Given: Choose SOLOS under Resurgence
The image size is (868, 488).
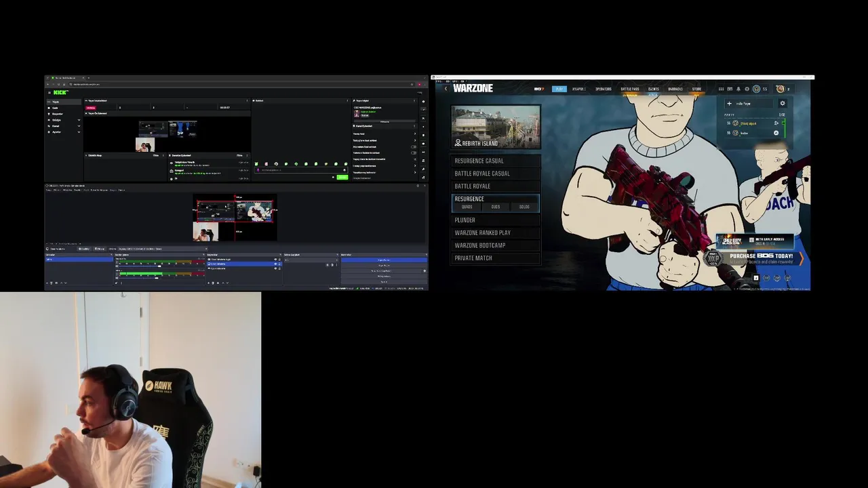Looking at the screenshot, I should pyautogui.click(x=524, y=207).
